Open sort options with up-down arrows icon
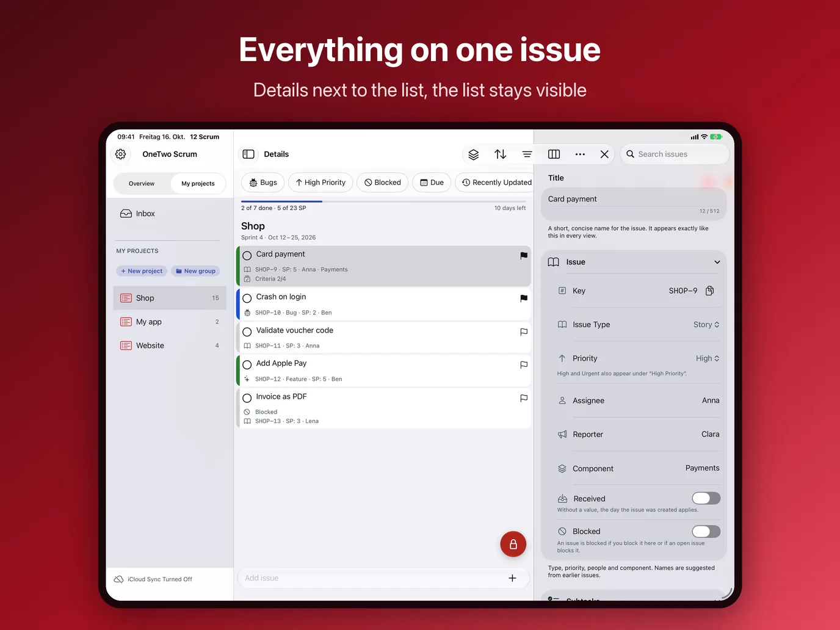This screenshot has width=840, height=630. click(x=501, y=154)
